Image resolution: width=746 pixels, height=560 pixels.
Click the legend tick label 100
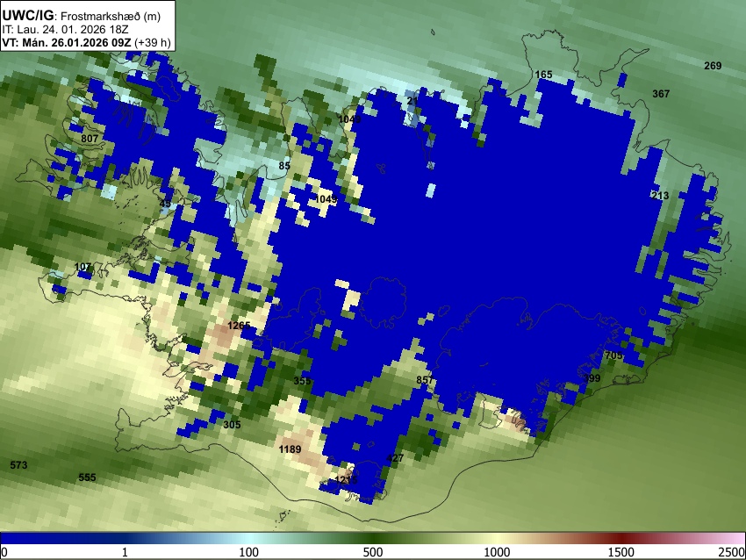[248, 552]
